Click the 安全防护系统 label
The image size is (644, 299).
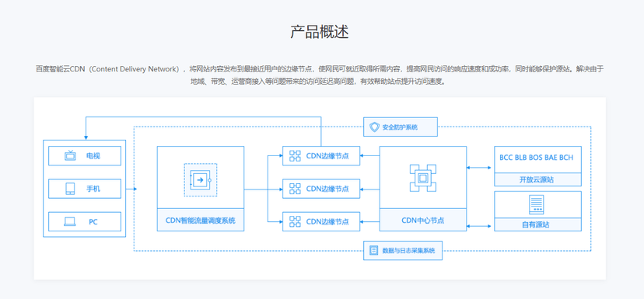click(x=400, y=127)
